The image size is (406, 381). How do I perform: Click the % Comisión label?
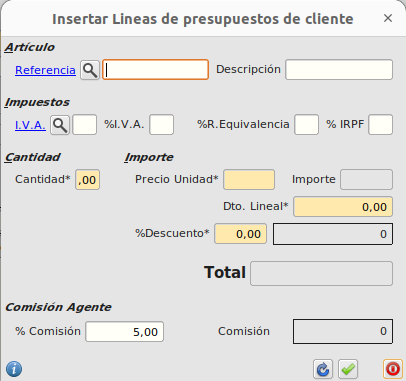coord(48,331)
